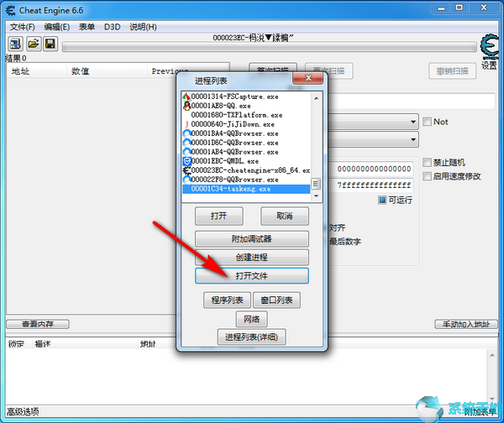
Task: Close the 进程列表 dialog
Action: [308, 78]
